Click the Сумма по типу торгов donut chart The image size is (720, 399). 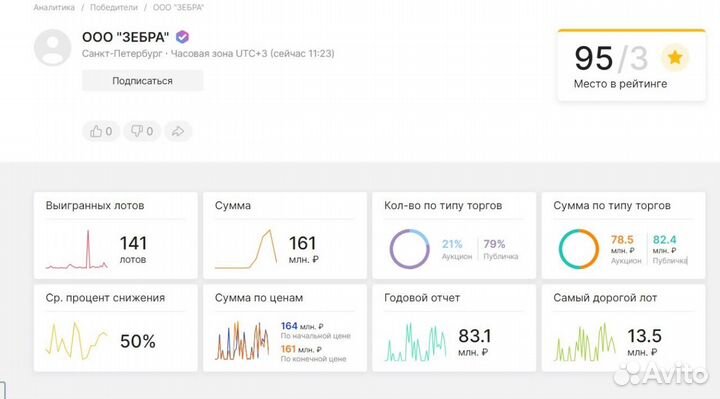pos(579,249)
